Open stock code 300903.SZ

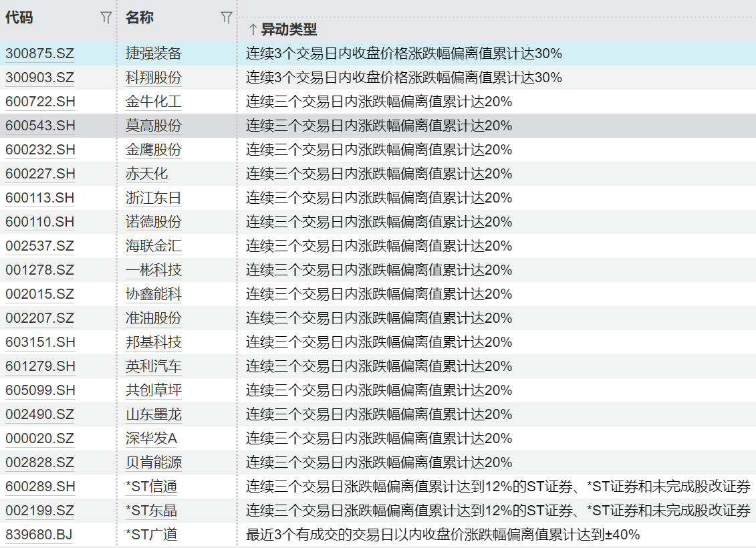[x=40, y=78]
